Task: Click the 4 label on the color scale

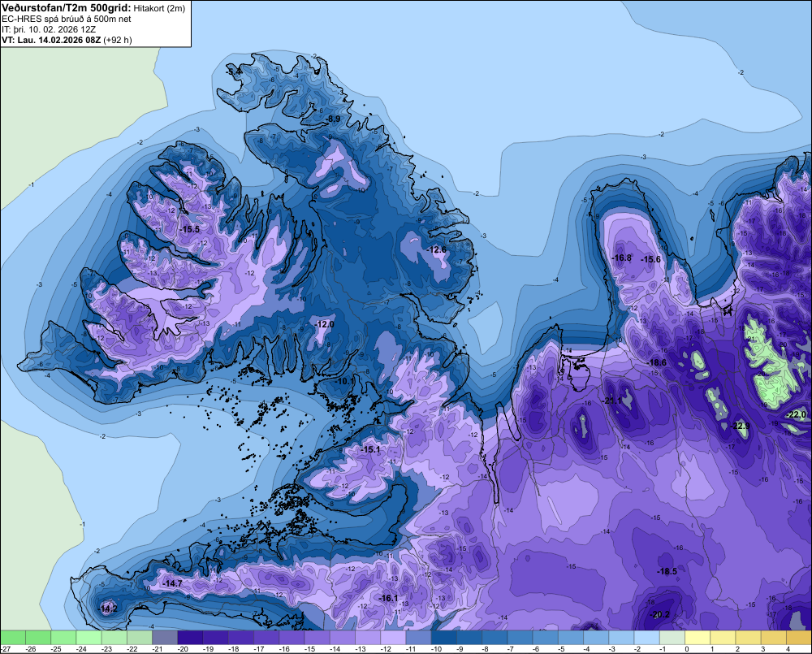Action: 788,649
